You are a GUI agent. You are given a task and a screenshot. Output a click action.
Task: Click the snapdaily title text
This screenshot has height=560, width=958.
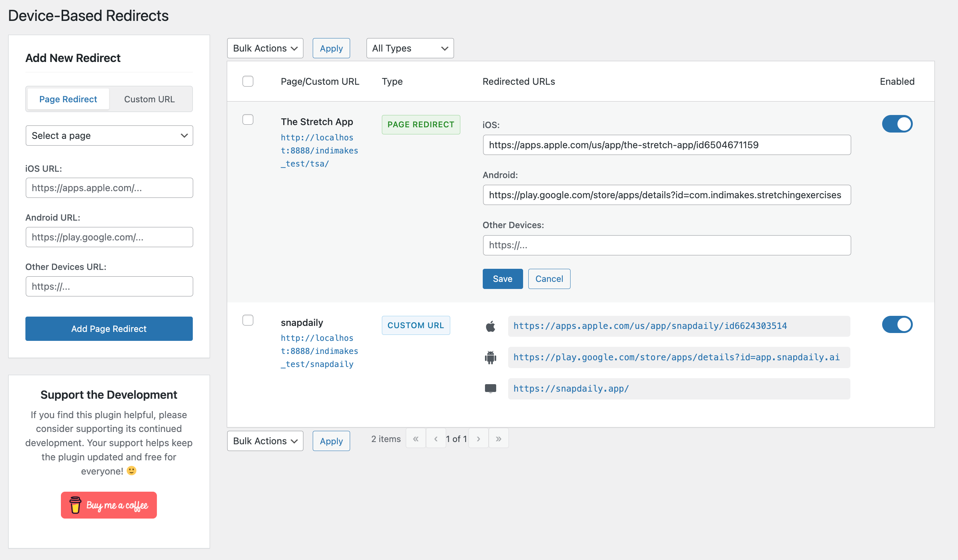[x=302, y=322]
